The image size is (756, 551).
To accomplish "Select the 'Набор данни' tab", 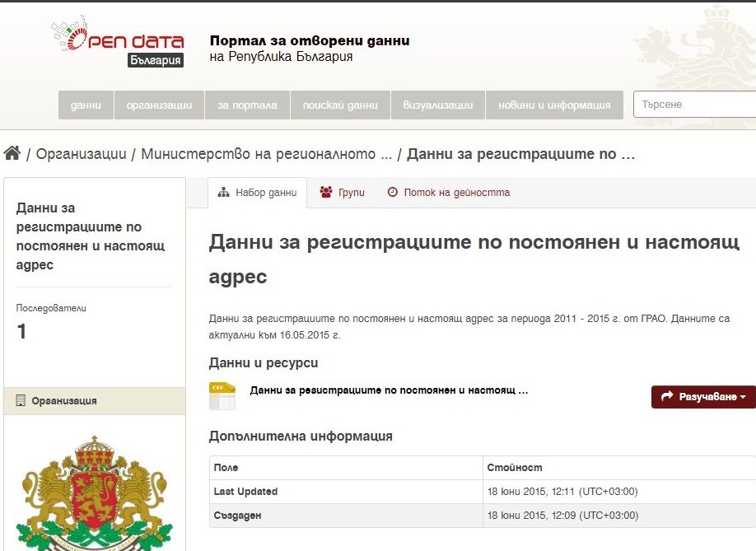I will click(x=257, y=193).
